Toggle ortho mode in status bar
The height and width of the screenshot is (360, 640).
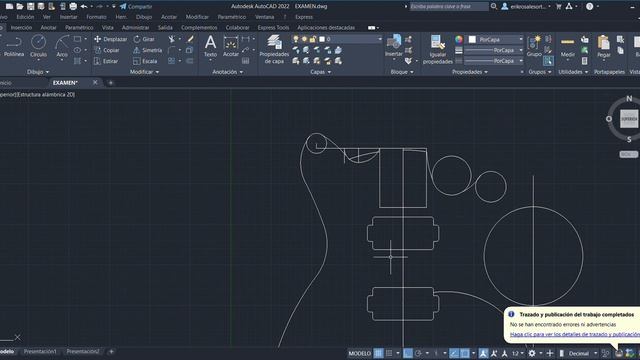pyautogui.click(x=408, y=353)
